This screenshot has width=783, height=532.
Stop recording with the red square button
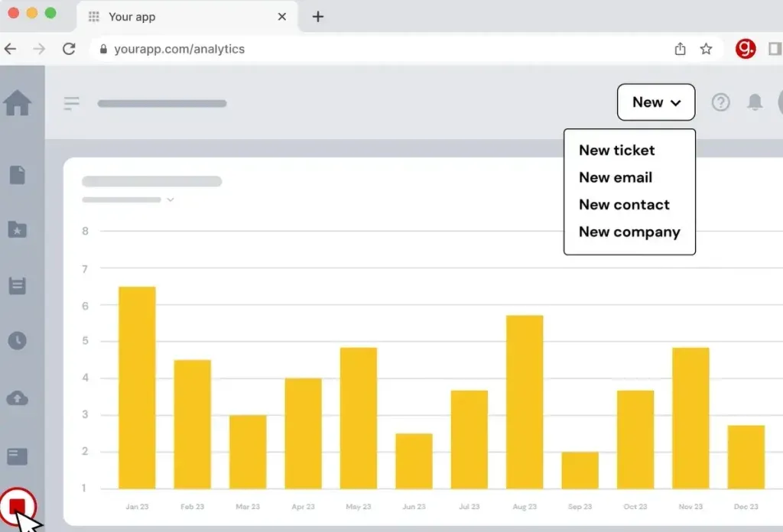click(18, 507)
